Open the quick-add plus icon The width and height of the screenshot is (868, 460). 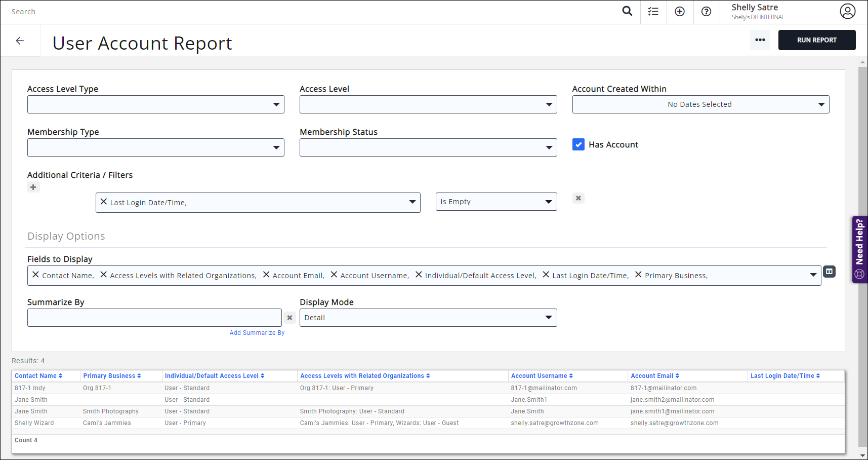coord(680,11)
